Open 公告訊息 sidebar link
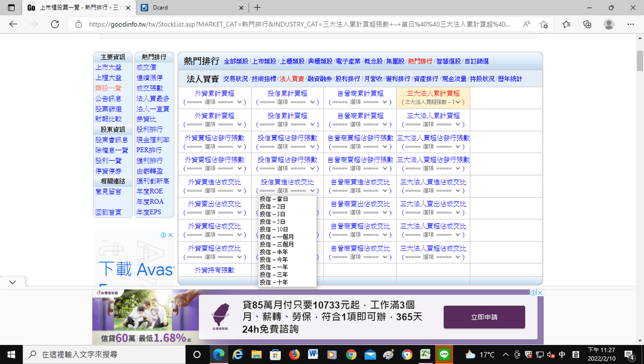 coord(108,99)
